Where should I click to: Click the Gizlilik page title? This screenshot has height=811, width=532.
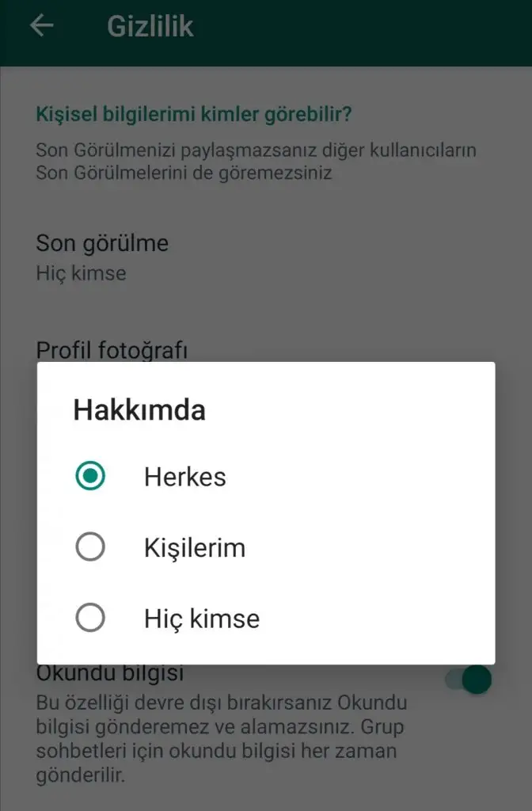click(150, 26)
